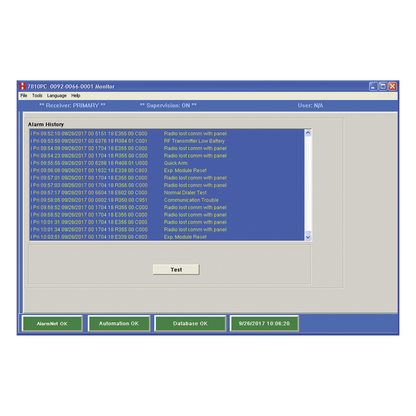This screenshot has height=416, width=416.
Task: Click the red 7810PC app icon in title bar
Action: point(23,86)
